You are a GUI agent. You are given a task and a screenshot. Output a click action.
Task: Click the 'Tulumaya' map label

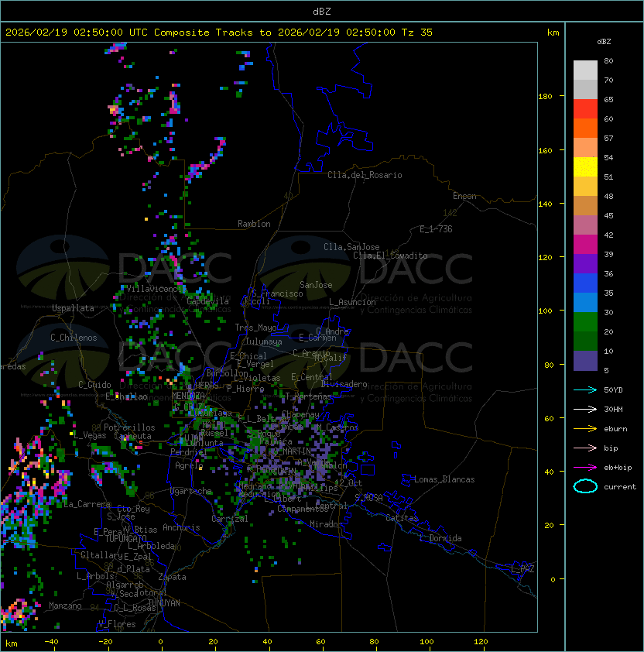(264, 341)
